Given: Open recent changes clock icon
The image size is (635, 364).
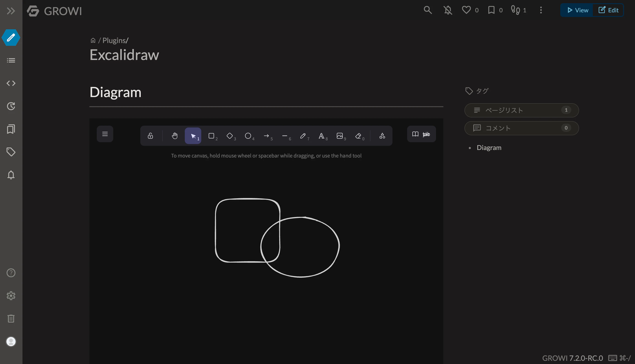Looking at the screenshot, I should [x=11, y=106].
